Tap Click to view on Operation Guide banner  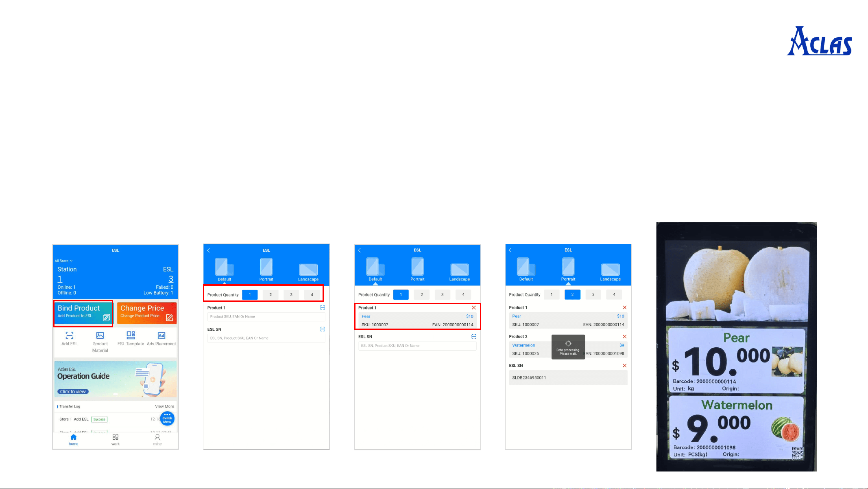(x=73, y=392)
